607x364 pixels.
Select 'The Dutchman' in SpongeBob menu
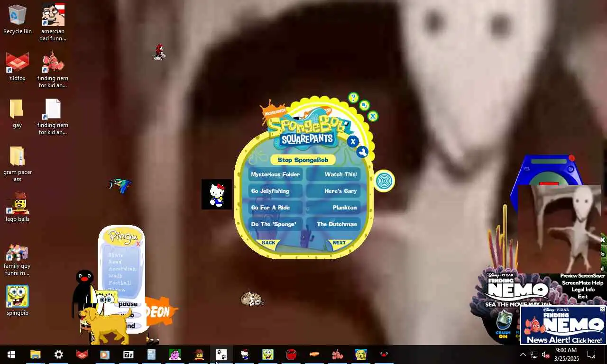pyautogui.click(x=333, y=224)
